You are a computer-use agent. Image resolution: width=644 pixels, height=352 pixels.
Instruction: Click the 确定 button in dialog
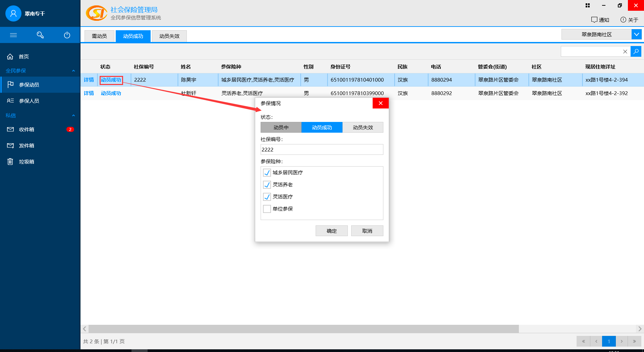point(331,231)
